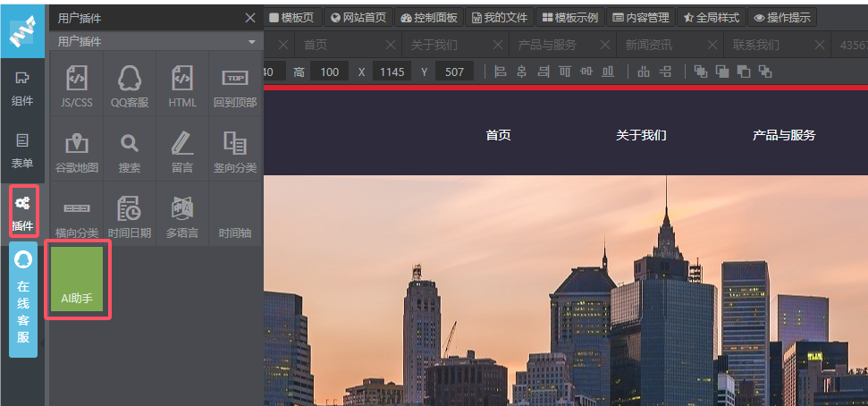Distribute elements vertically

click(665, 72)
